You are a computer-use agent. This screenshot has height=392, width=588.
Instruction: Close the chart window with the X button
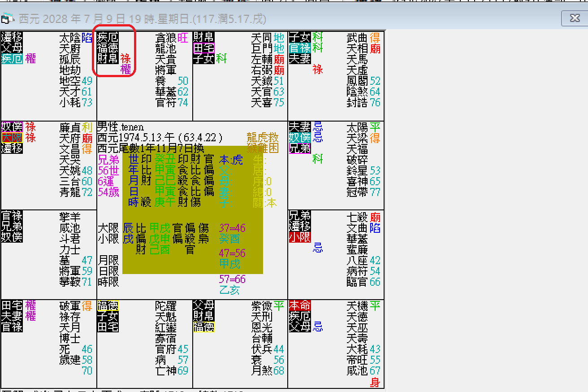point(575,18)
